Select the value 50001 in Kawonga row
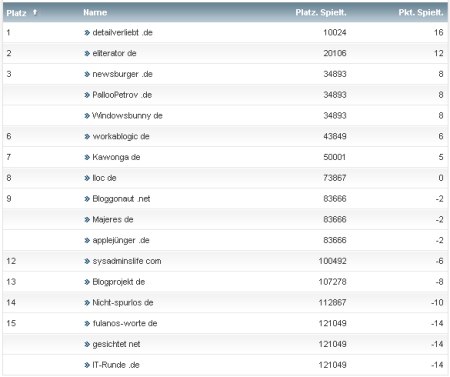Screen dimensions: 450x377 [x=334, y=157]
